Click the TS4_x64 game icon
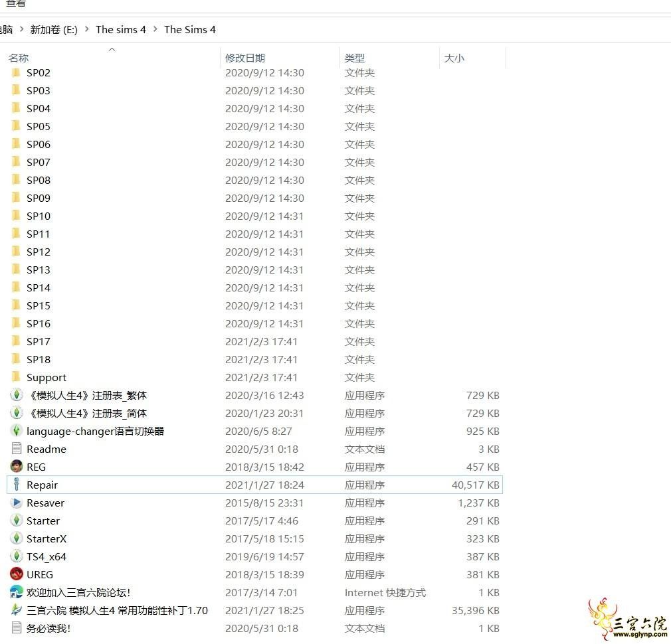This screenshot has width=671, height=644. (16, 556)
